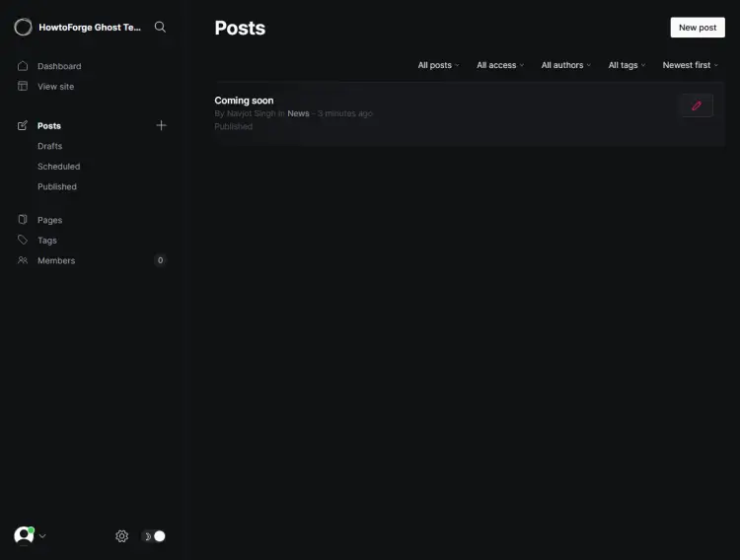This screenshot has height=560, width=740.
Task: Click the New post button
Action: coord(698,28)
